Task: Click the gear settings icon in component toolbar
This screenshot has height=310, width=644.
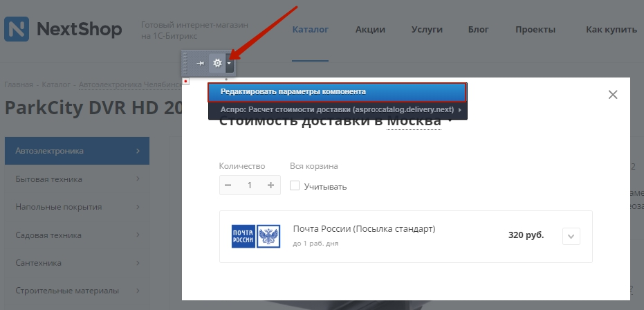Action: (217, 63)
